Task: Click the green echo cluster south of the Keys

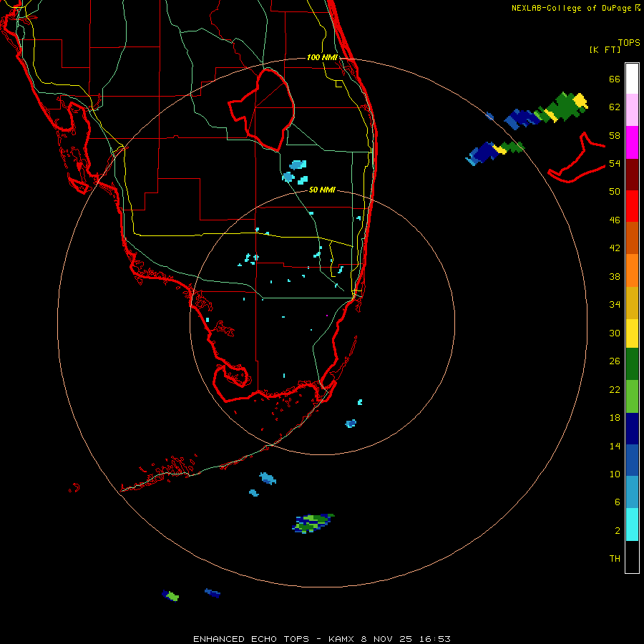Action: tap(313, 523)
